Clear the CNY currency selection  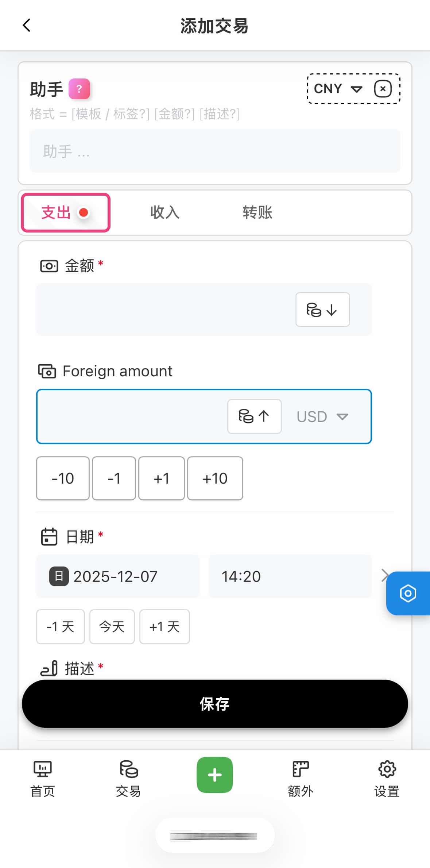click(x=383, y=89)
